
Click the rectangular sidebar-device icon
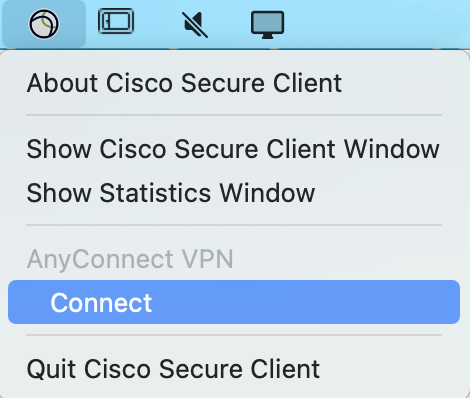pos(116,21)
